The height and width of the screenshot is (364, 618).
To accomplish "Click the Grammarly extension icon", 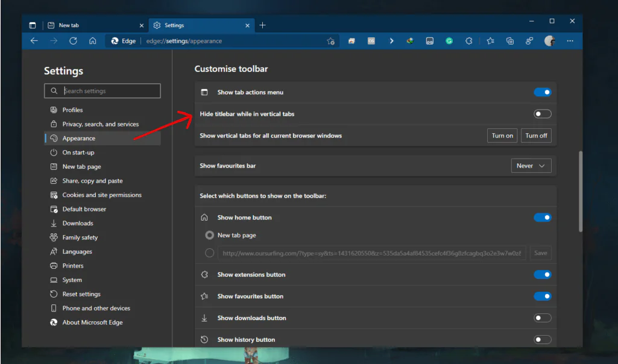I will pyautogui.click(x=449, y=41).
